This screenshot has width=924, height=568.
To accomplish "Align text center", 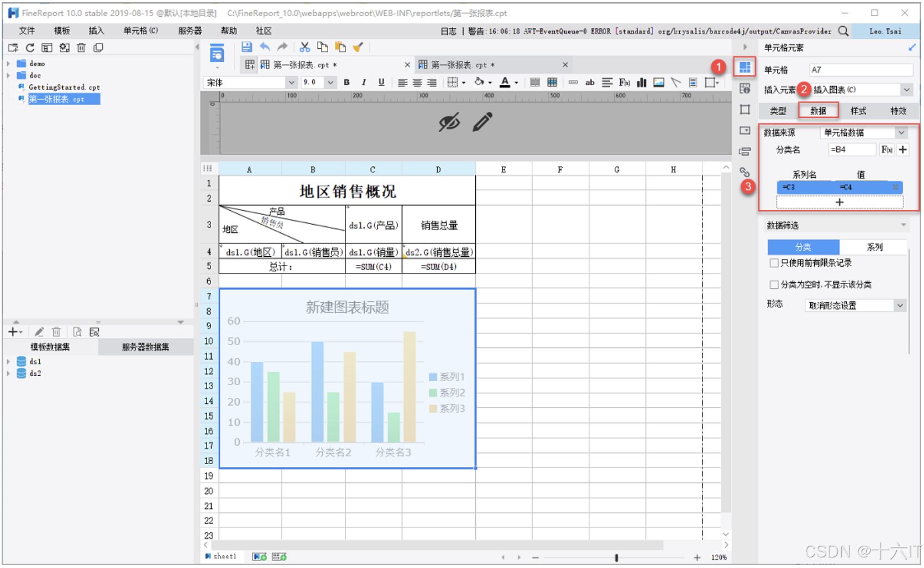I will click(x=417, y=82).
